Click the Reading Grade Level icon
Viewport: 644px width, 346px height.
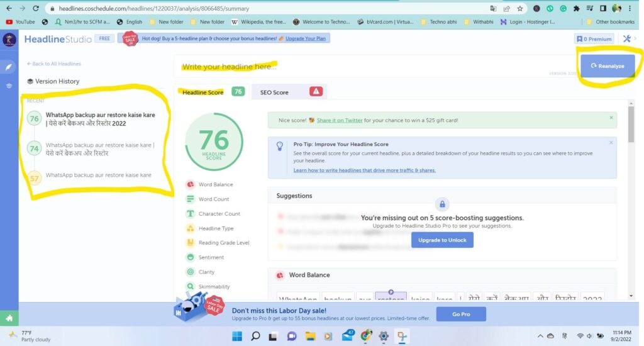(190, 243)
